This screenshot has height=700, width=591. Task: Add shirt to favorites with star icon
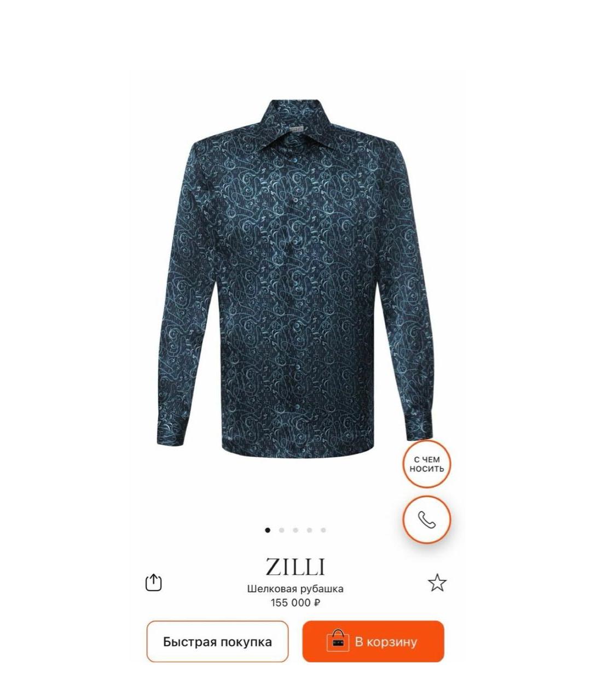coord(437,583)
